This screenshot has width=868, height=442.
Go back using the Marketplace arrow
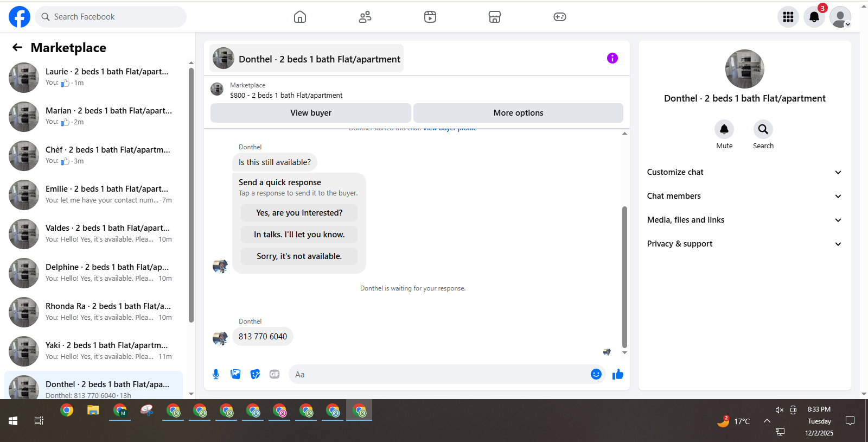17,47
